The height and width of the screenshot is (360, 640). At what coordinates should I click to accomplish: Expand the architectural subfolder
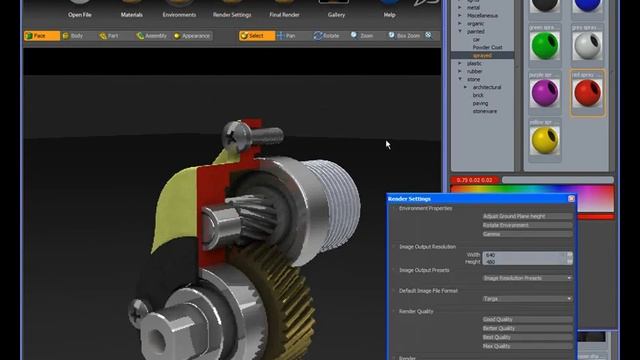pos(465,87)
